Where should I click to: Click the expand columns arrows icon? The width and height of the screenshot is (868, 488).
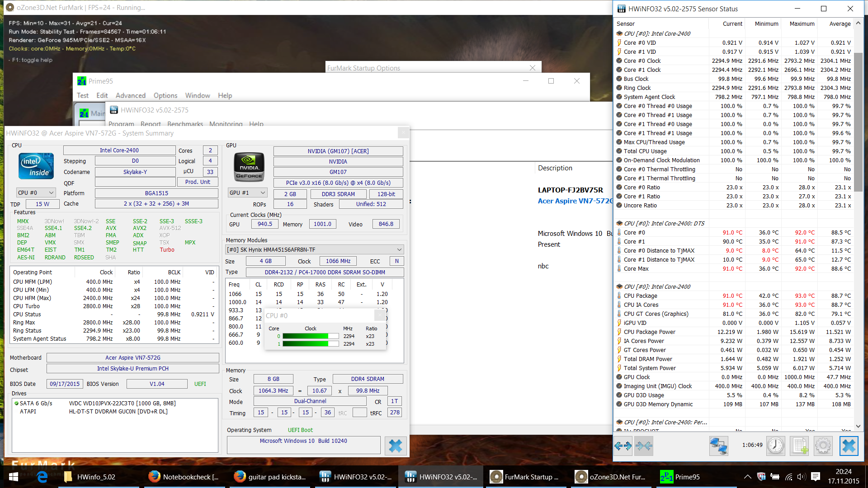(623, 446)
